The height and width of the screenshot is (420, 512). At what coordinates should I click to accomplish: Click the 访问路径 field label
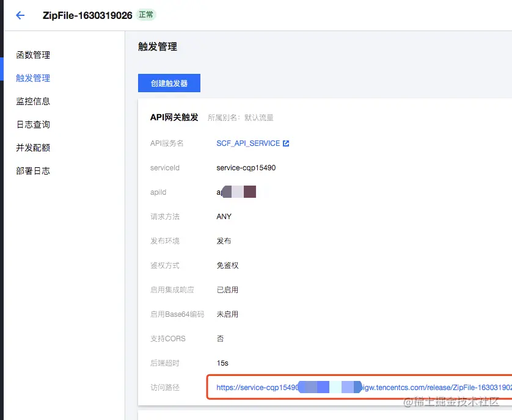pyautogui.click(x=165, y=388)
